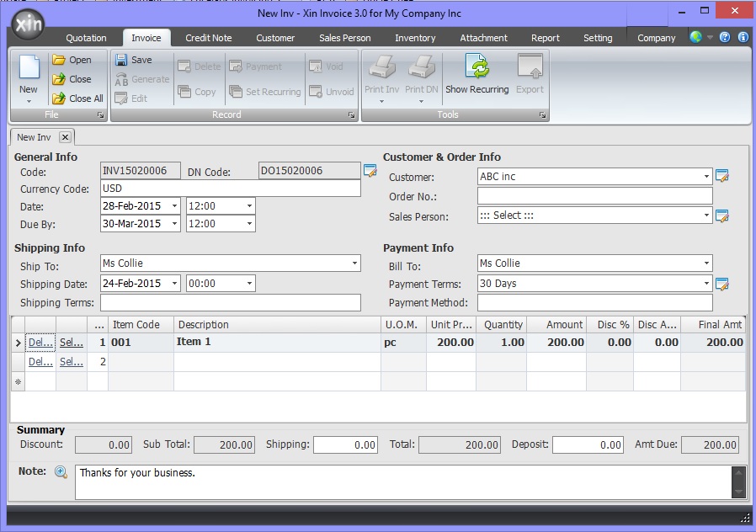This screenshot has height=532, width=756.
Task: Click Del link for row 1
Action: pos(40,343)
